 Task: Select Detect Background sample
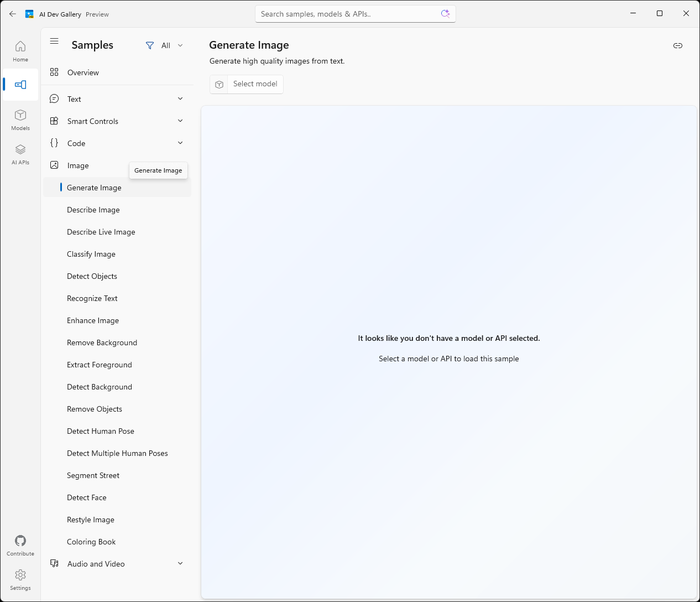click(x=117, y=387)
